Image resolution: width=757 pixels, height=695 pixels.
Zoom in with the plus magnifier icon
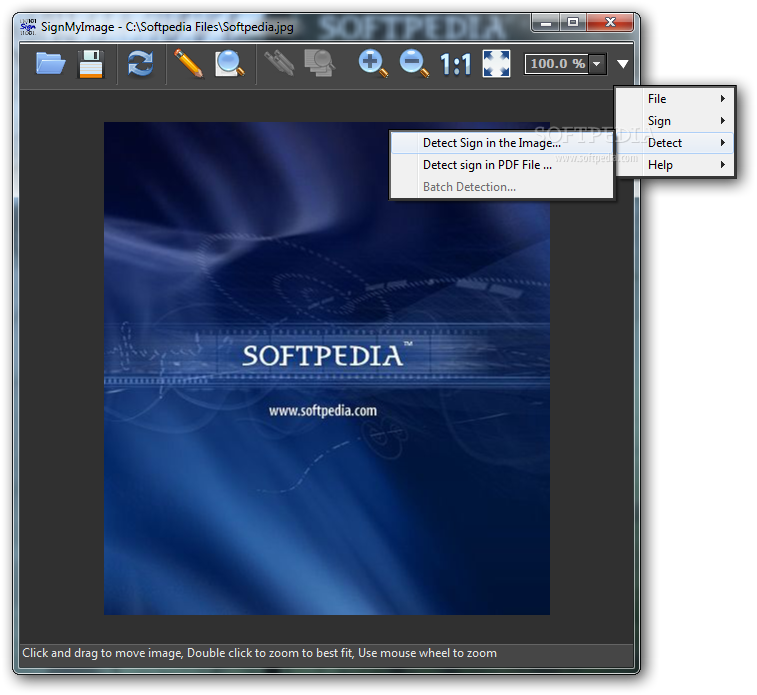(373, 63)
